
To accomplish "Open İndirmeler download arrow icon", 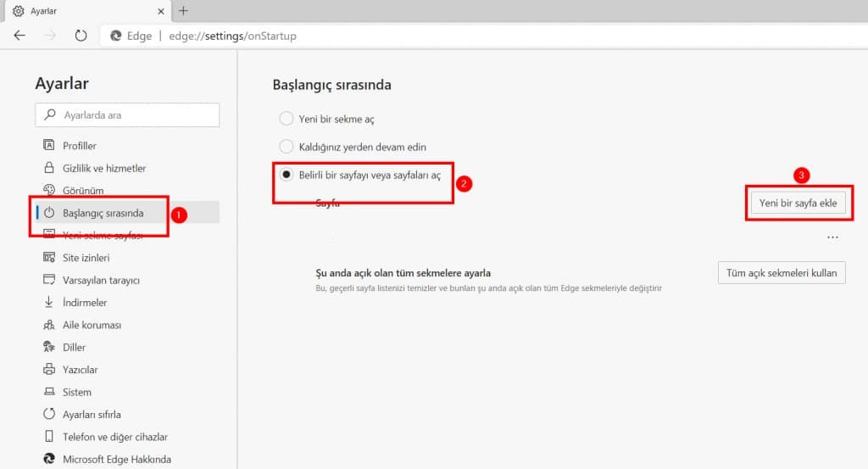I will pos(48,303).
